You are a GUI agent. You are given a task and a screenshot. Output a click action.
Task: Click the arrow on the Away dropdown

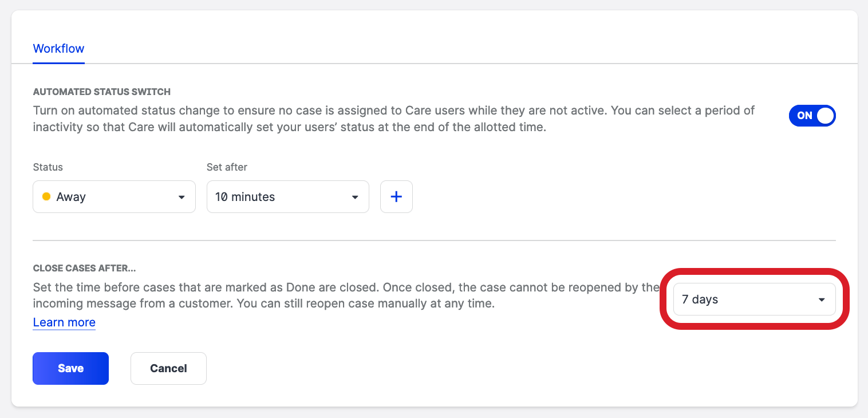(x=182, y=197)
